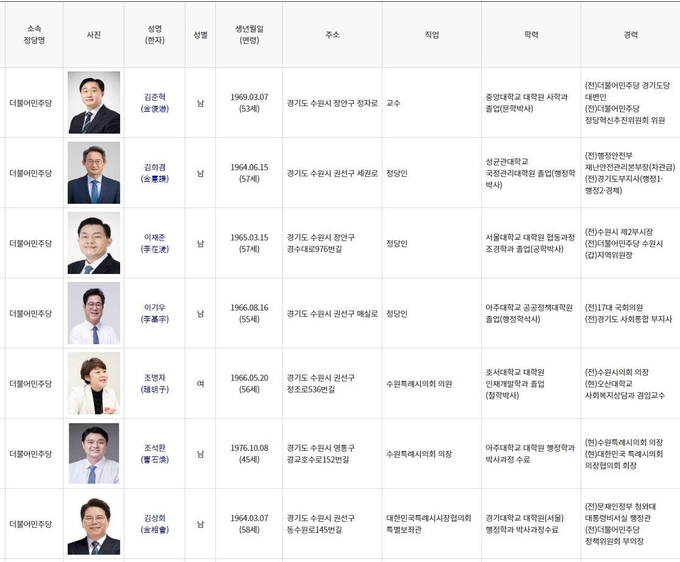This screenshot has width=680, height=562.
Task: Click the 직업 column header
Action: 432,35
